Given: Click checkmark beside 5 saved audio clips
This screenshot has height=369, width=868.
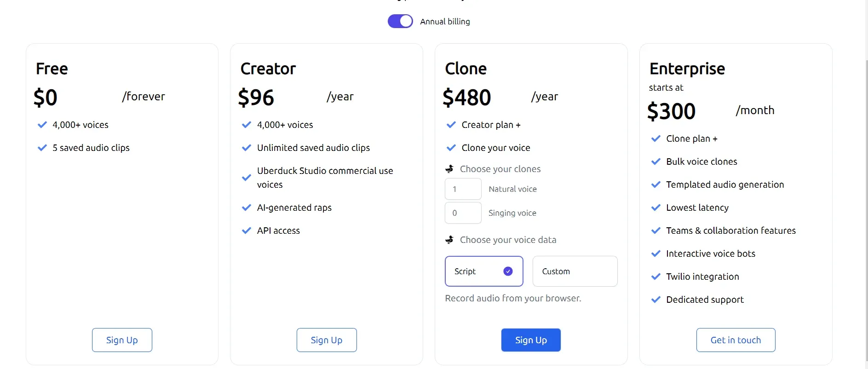Looking at the screenshot, I should click(x=42, y=148).
